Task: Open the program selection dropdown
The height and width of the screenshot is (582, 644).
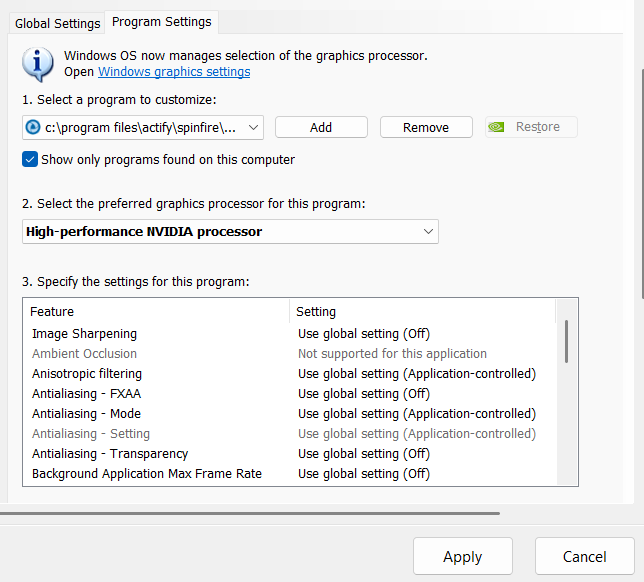Action: coord(253,127)
